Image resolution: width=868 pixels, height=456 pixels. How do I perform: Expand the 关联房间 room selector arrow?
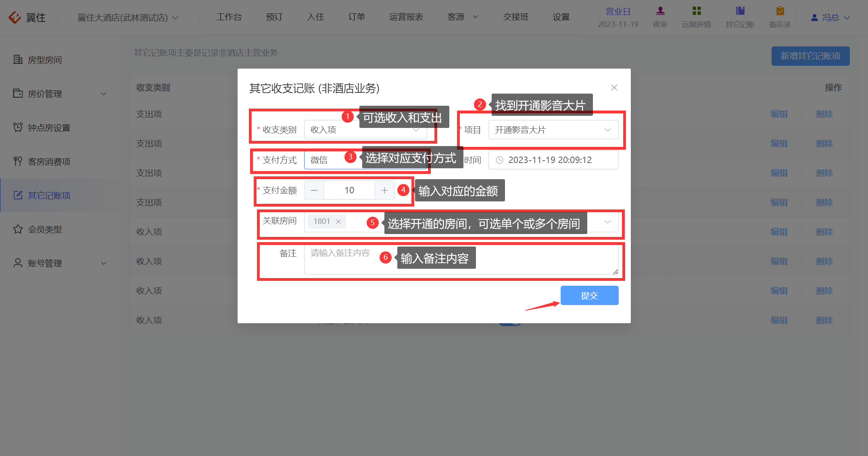click(x=607, y=222)
